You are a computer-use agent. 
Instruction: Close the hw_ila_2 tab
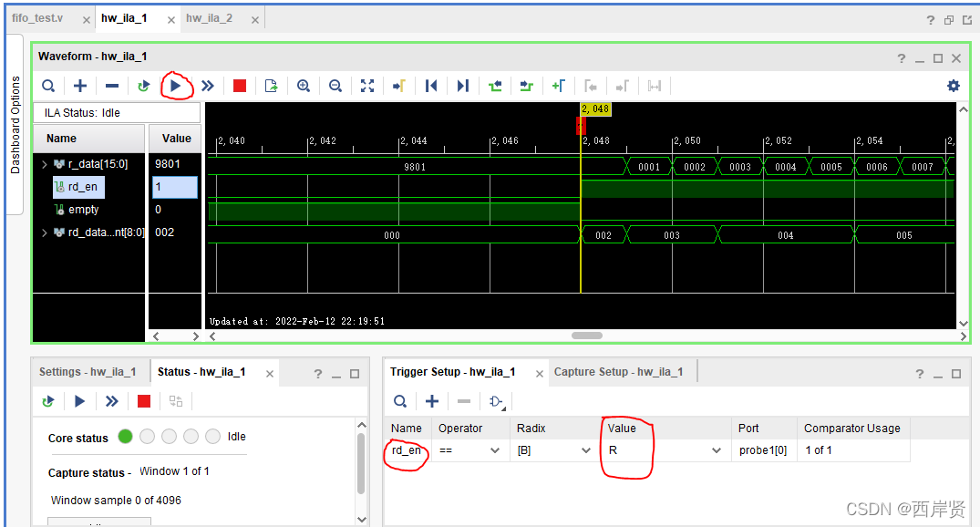coord(255,20)
